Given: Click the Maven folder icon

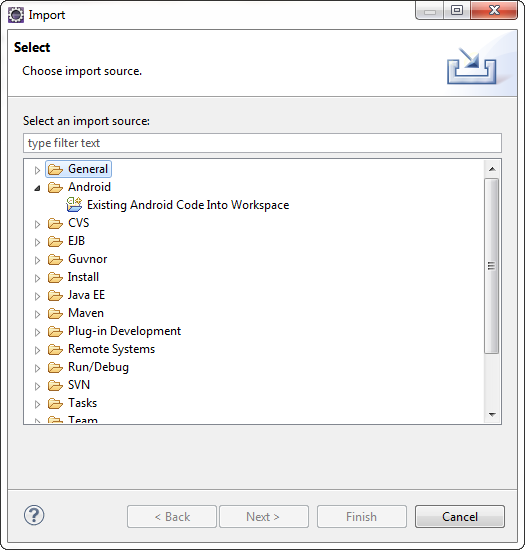Looking at the screenshot, I should pyautogui.click(x=55, y=313).
